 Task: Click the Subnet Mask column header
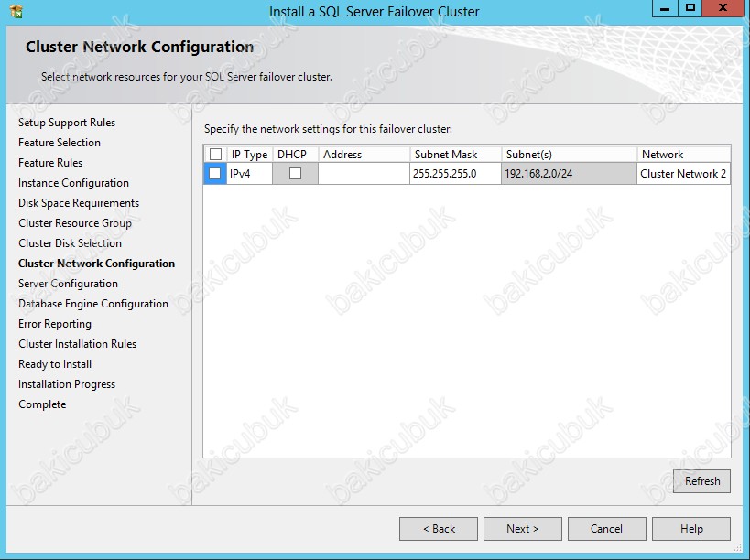(454, 155)
